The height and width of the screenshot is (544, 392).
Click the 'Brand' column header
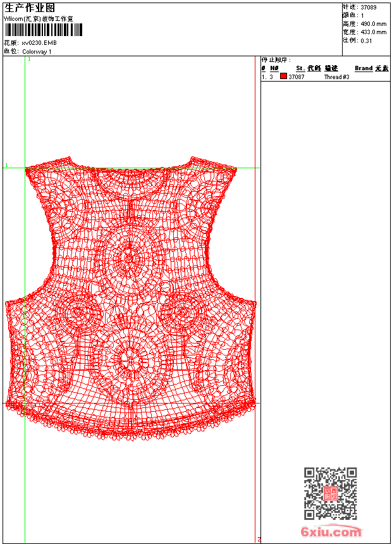click(x=364, y=68)
